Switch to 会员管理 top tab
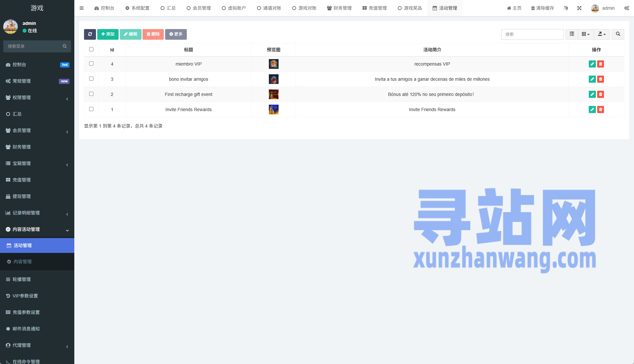Image resolution: width=634 pixels, height=364 pixels. [199, 8]
